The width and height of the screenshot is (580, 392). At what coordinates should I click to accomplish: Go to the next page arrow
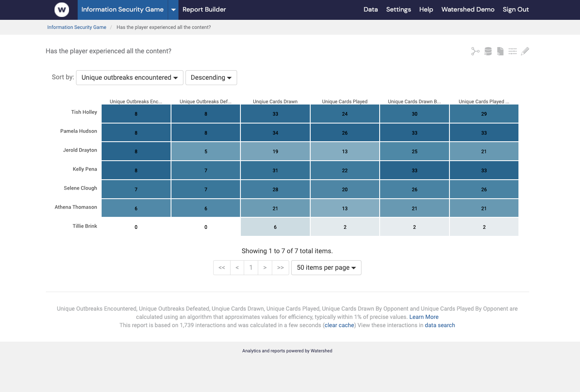tap(265, 267)
